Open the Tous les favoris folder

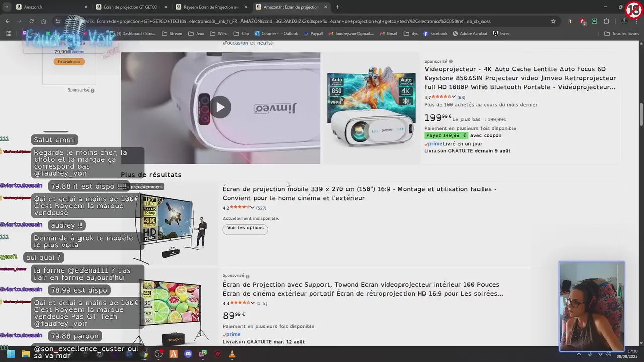pyautogui.click(x=622, y=34)
